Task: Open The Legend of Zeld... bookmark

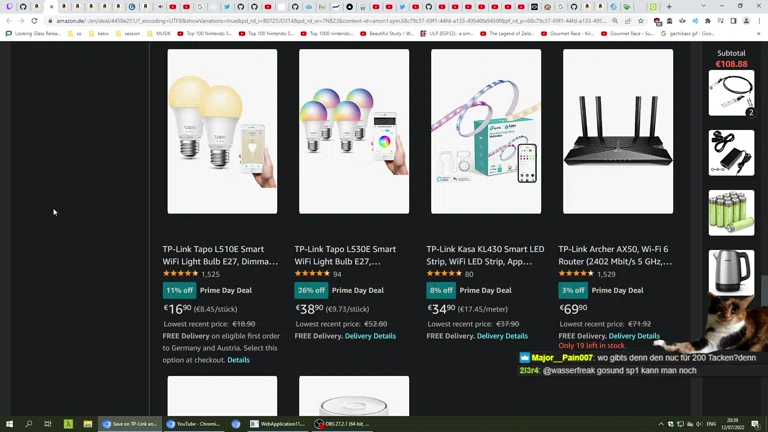Action: click(x=506, y=34)
